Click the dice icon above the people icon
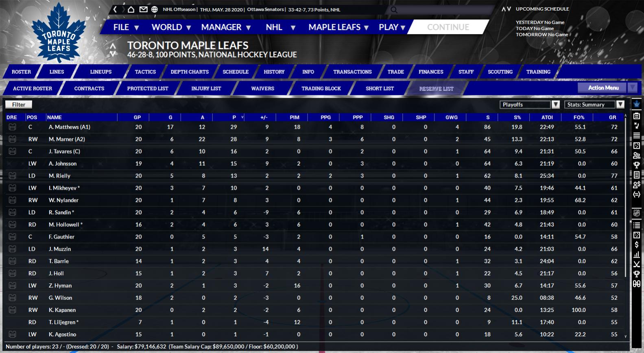 (637, 145)
